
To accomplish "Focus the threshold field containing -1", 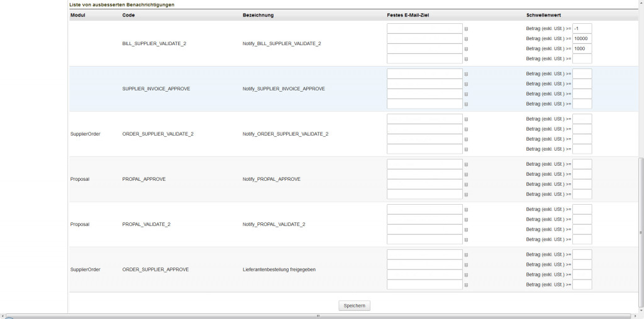I will (x=582, y=29).
